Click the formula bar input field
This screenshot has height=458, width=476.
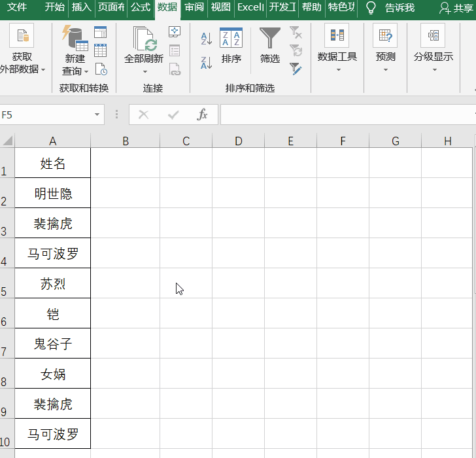[348, 114]
